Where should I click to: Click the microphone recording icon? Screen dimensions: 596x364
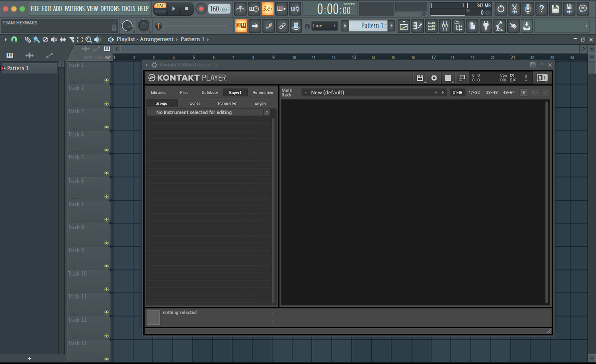[x=528, y=9]
